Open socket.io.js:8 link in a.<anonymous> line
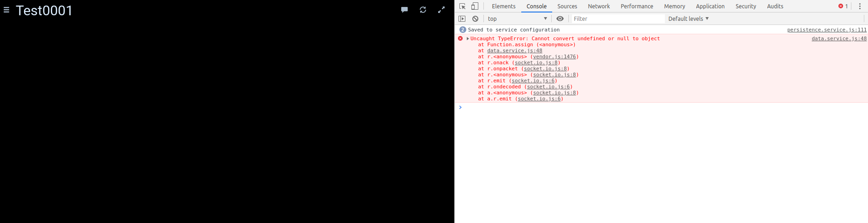Image resolution: width=868 pixels, height=223 pixels. [x=555, y=93]
